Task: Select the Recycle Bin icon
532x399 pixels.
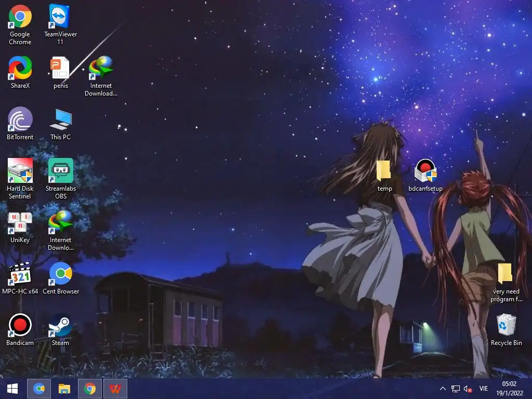Action: 506,330
